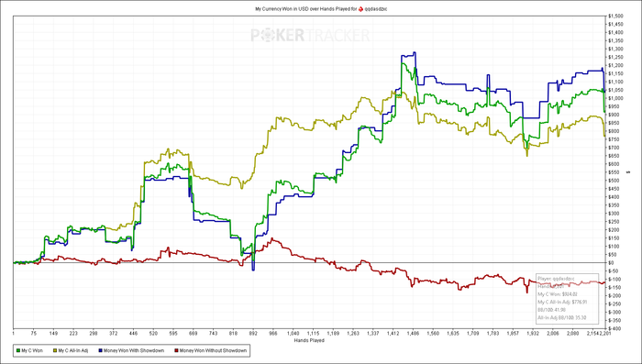Click 'All-In Adj BB/100' tooltip line

coord(561,317)
